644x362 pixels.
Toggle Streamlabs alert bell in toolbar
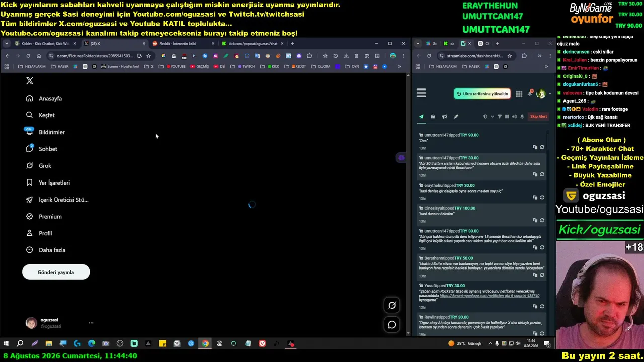point(522,117)
